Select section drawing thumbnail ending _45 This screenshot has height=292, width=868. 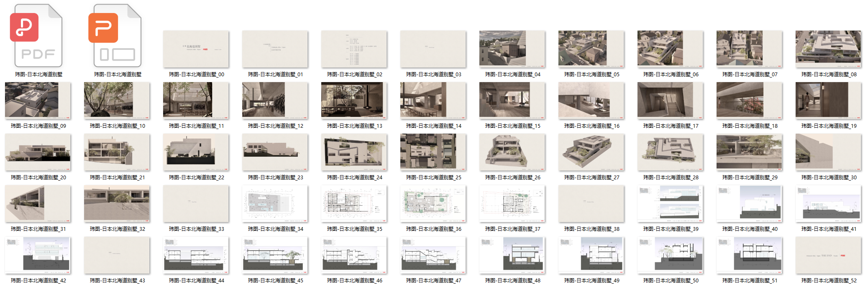click(x=275, y=255)
